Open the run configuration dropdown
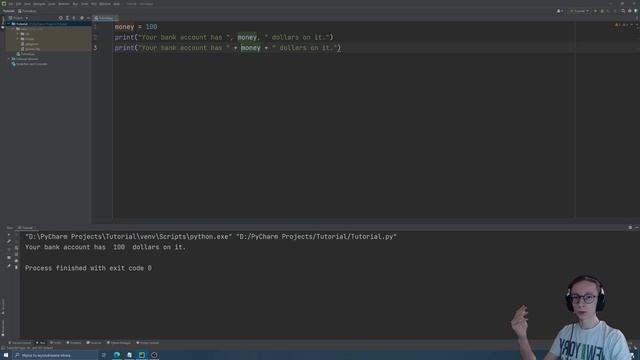The height and width of the screenshot is (360, 640). pyautogui.click(x=580, y=11)
